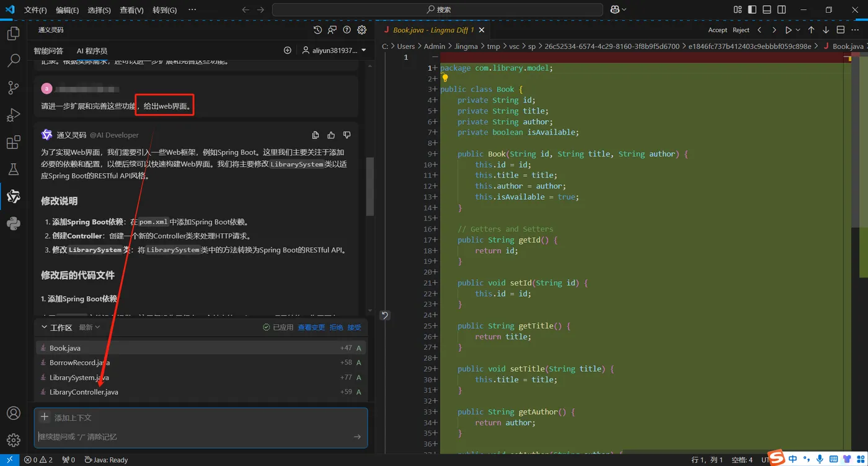
Task: Open Lingma feedback icon
Action: (332, 30)
